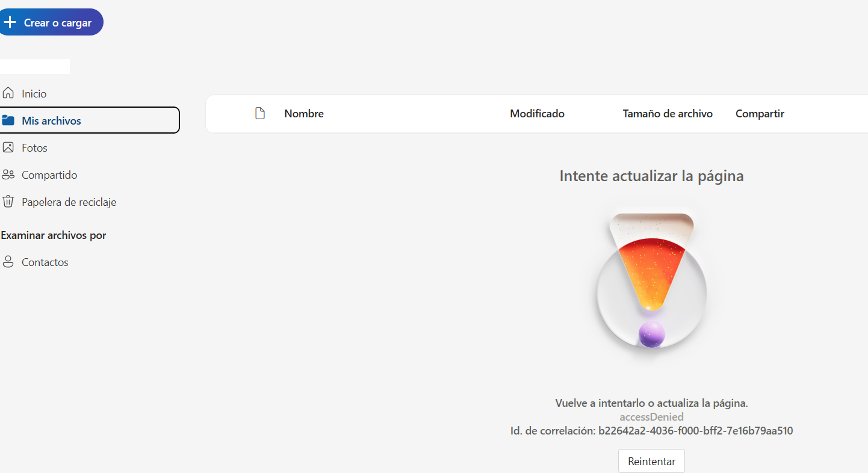The image size is (868, 473).
Task: Select Mis archivos in sidebar
Action: coord(90,120)
